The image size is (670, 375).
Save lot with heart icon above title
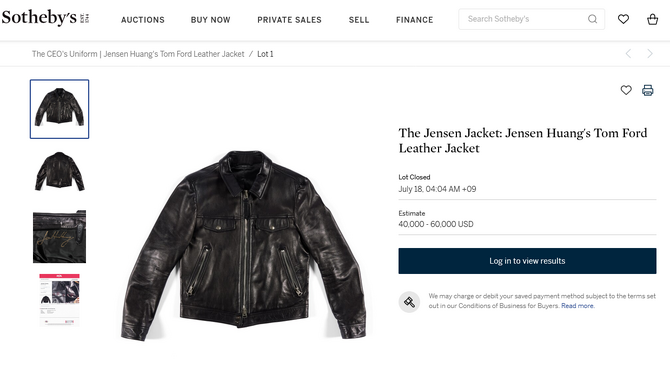pos(626,90)
